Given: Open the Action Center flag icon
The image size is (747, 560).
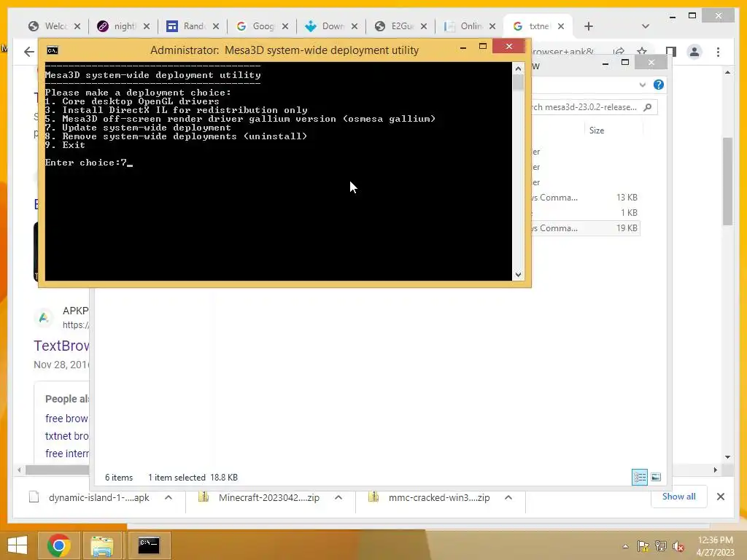Looking at the screenshot, I should click(643, 546).
